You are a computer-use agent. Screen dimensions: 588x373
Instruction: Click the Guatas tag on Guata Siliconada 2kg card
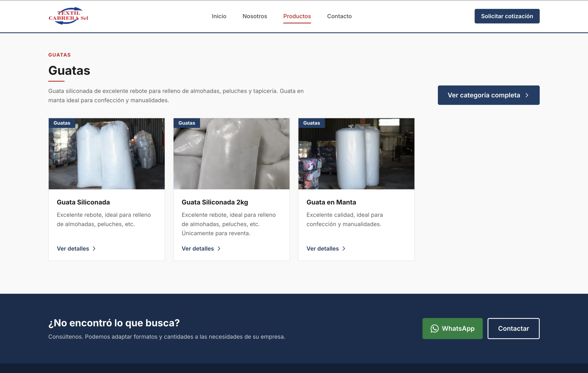[187, 123]
